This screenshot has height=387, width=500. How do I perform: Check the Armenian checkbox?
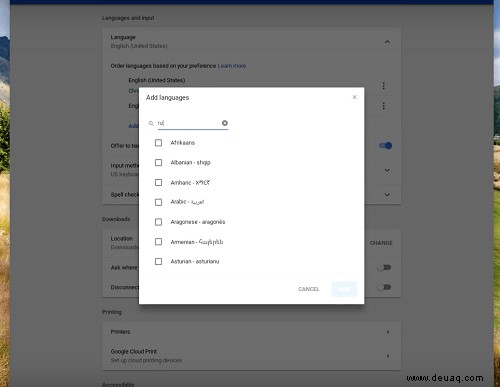pyautogui.click(x=158, y=241)
